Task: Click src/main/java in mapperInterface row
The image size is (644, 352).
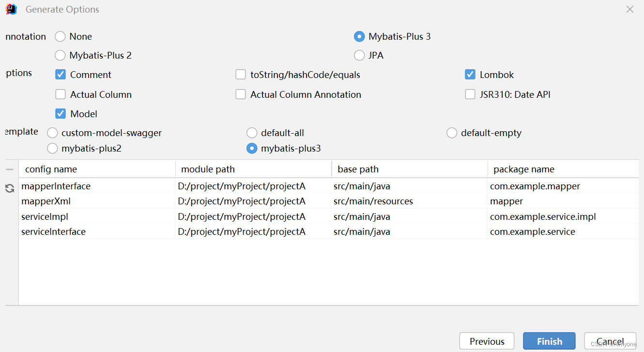Action: [x=362, y=186]
